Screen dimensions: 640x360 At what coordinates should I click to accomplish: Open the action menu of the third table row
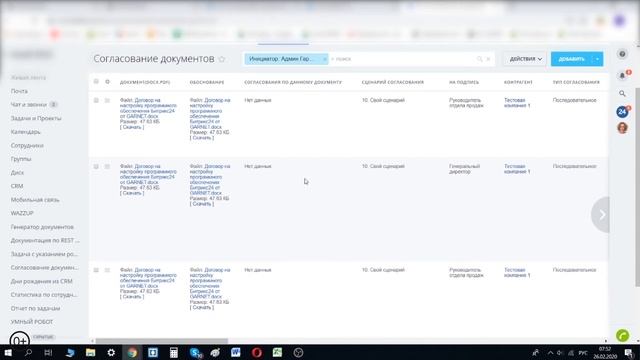[x=107, y=270]
